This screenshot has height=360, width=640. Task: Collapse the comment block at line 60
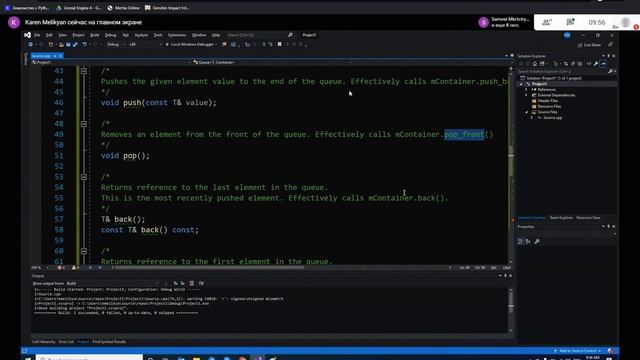point(84,251)
